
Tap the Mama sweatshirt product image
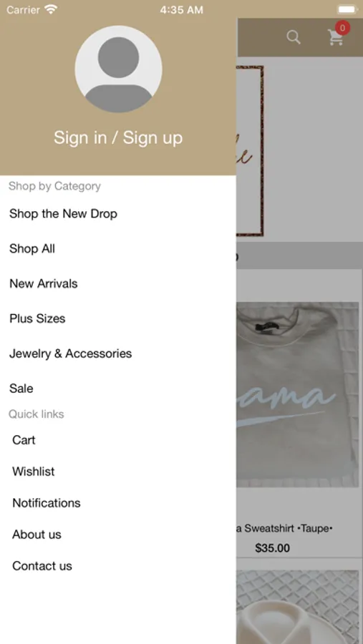click(298, 395)
